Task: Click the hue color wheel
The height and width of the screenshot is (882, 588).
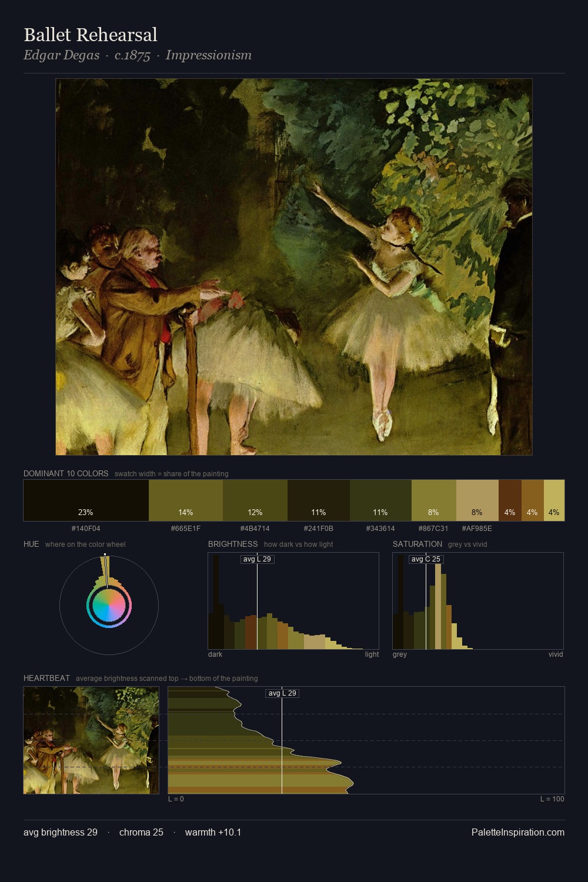Action: coord(109,605)
